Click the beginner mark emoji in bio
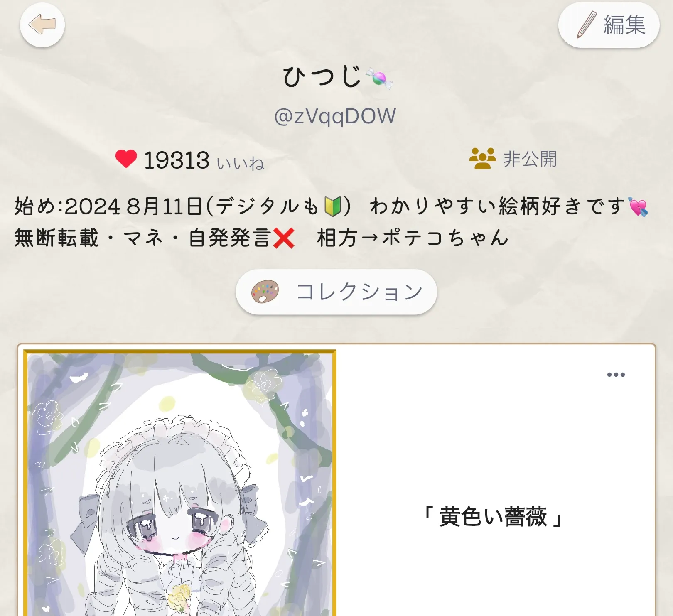Image resolution: width=673 pixels, height=616 pixels. (x=333, y=206)
